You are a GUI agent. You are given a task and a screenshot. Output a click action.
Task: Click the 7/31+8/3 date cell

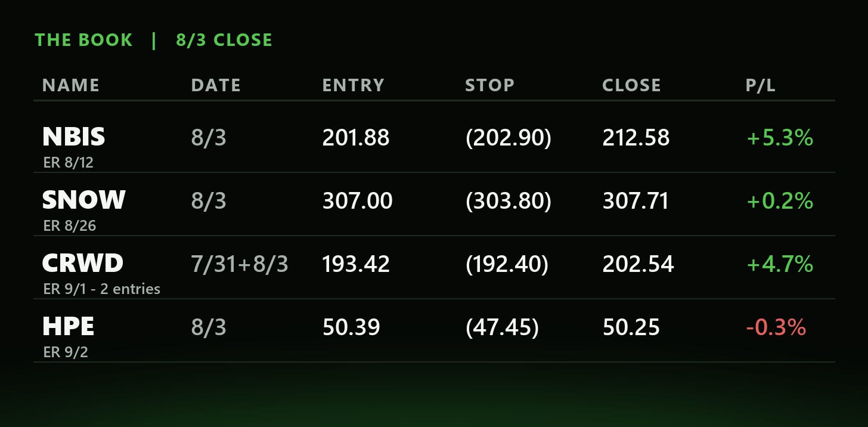coord(240,264)
